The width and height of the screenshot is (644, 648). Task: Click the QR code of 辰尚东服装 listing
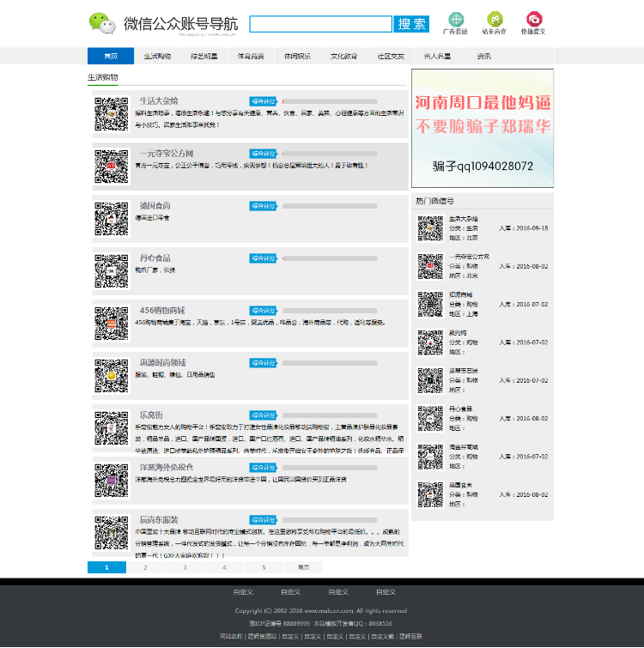(112, 533)
